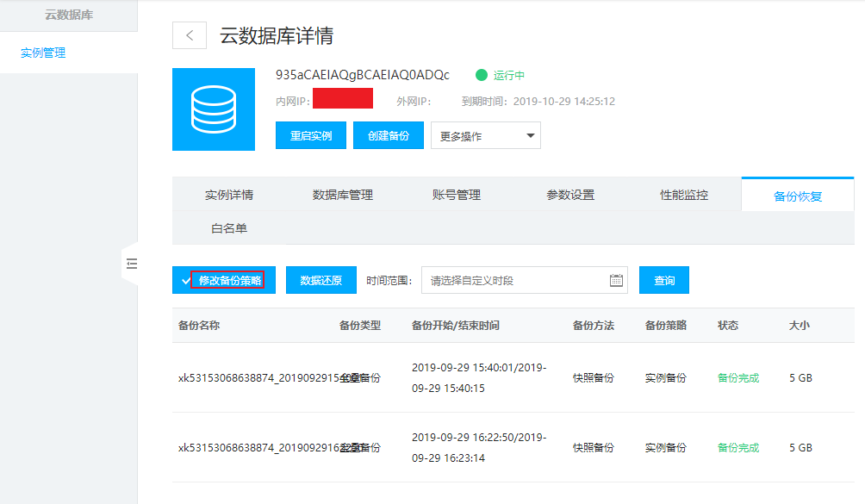Click 备份完成 status in the 16:22:50 row
865x504 pixels.
click(x=738, y=447)
